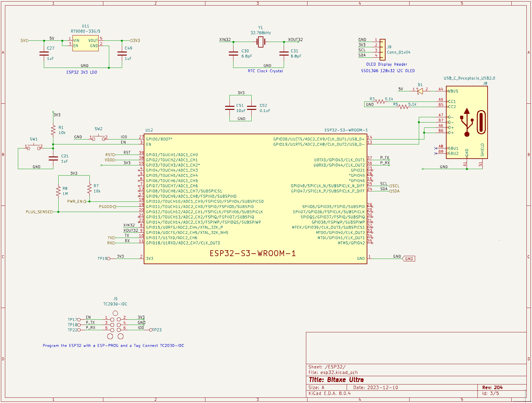This screenshot has height=403, width=532.
Task: Select capacitor C21 symbol
Action: (53, 158)
